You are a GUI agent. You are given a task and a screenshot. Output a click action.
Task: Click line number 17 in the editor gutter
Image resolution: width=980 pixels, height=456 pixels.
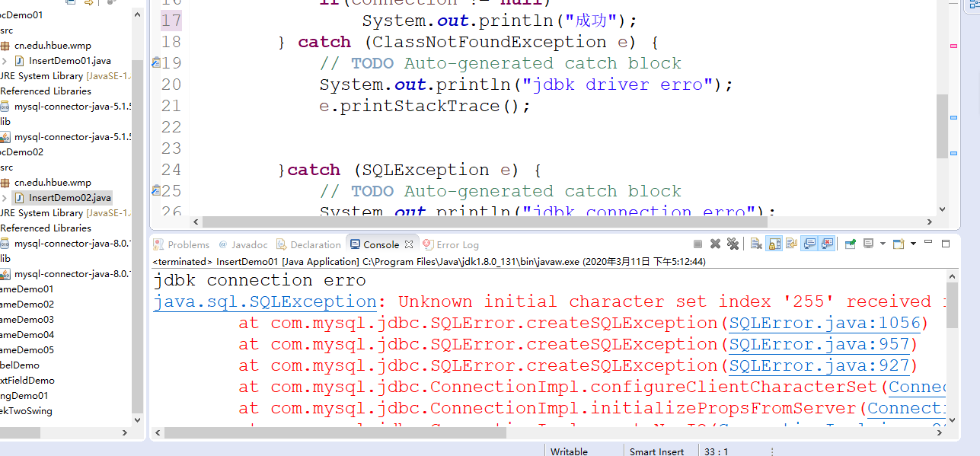[x=171, y=21]
